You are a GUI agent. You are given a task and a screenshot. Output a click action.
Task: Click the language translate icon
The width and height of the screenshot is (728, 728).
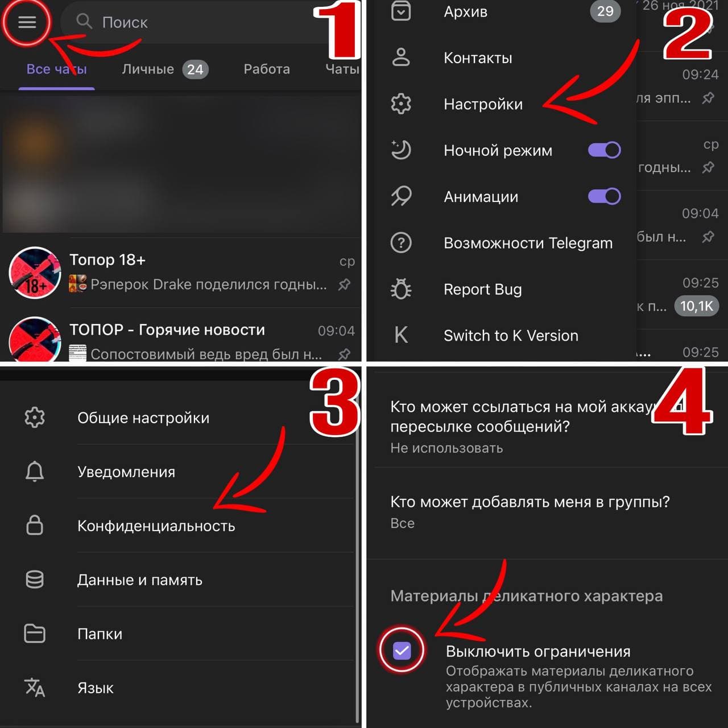35,687
